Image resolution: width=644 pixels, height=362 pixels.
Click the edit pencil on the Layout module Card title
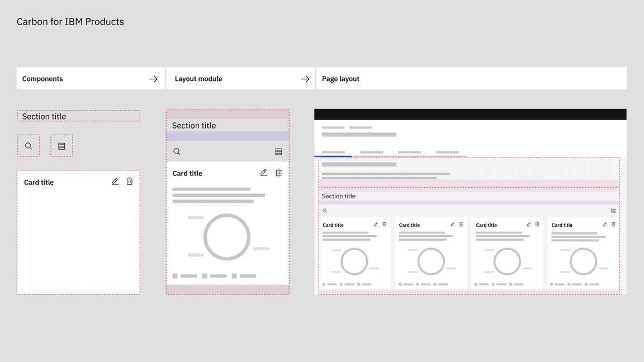pyautogui.click(x=263, y=173)
